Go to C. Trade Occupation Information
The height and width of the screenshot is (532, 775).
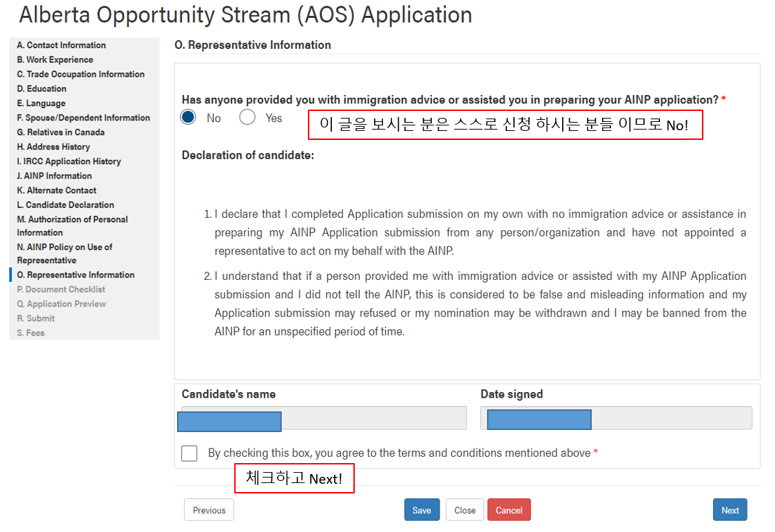pyautogui.click(x=81, y=74)
